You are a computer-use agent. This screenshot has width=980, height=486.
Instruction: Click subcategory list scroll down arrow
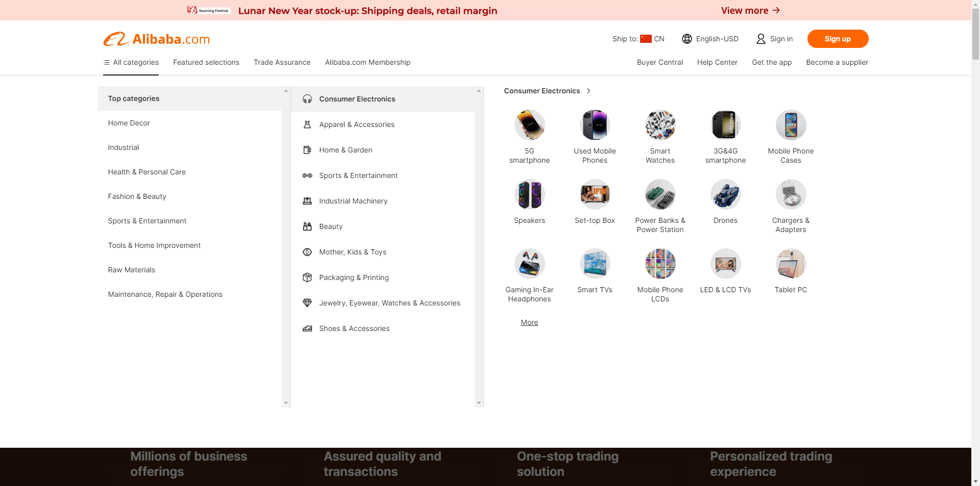coord(479,403)
